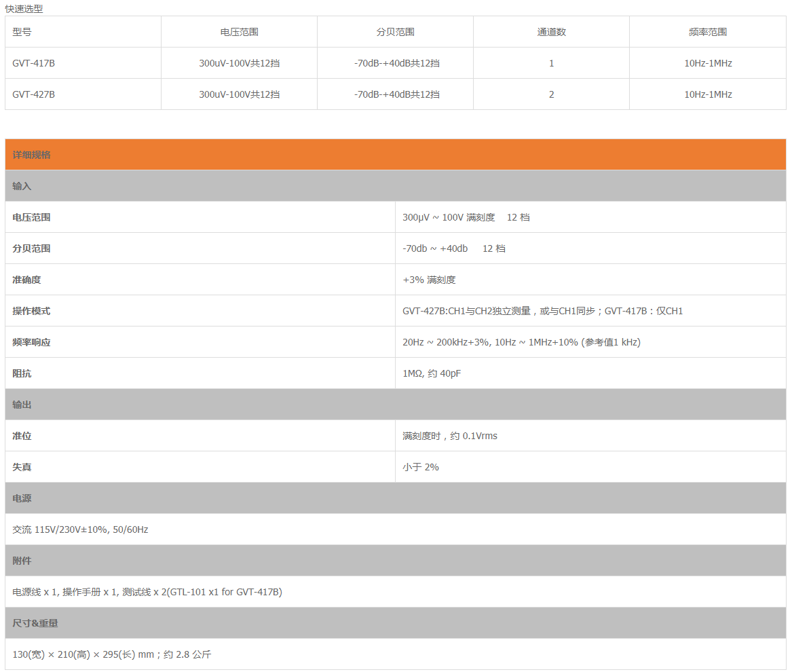This screenshot has width=792, height=672.
Task: Click the 满刻度时，约 0.1Vrms value
Action: tap(449, 436)
